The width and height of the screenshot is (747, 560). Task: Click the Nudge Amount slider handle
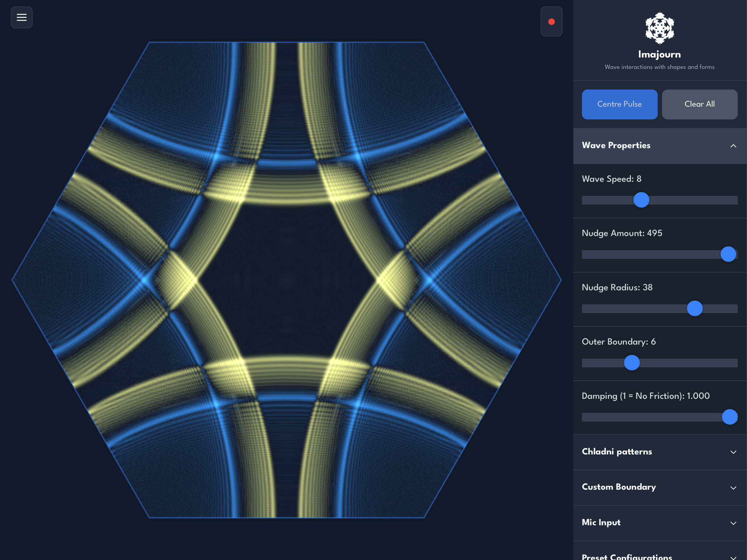click(x=728, y=254)
